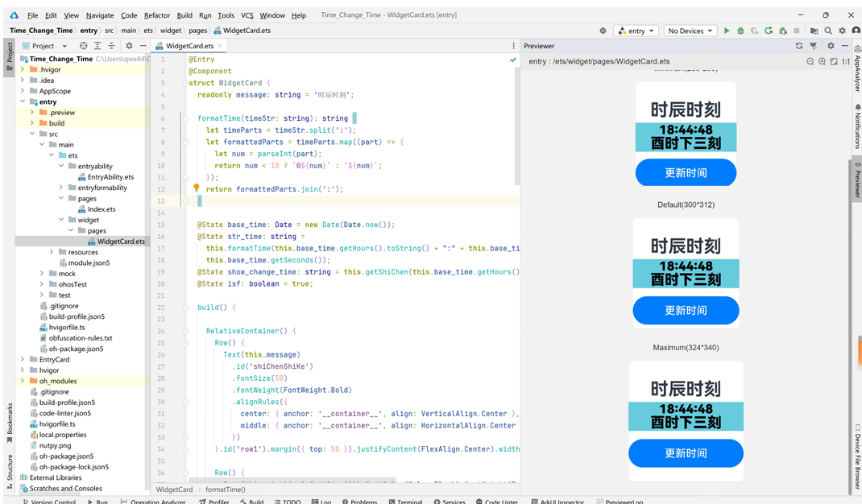Open Project Structure folder icon in toolbar
The width and height of the screenshot is (862, 504).
814,31
